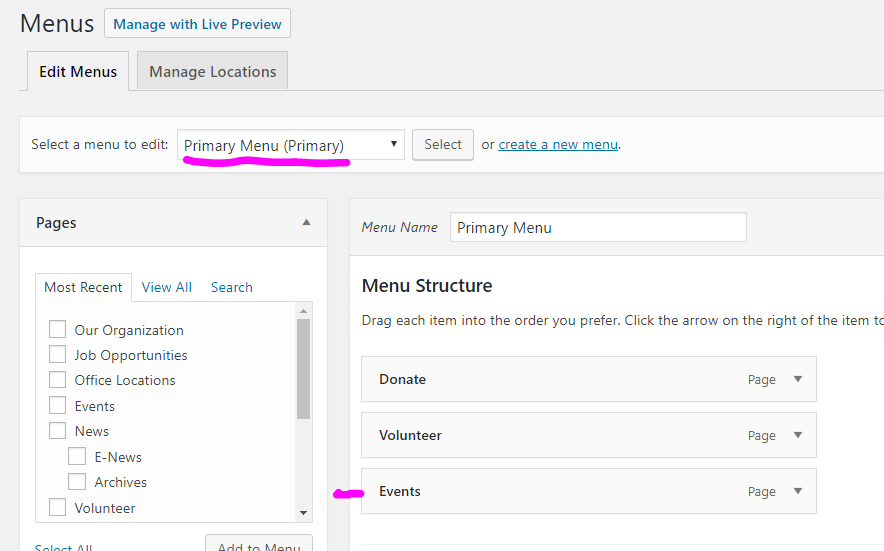This screenshot has width=884, height=551.
Task: Select the Office Locations checkbox
Action: pos(57,380)
